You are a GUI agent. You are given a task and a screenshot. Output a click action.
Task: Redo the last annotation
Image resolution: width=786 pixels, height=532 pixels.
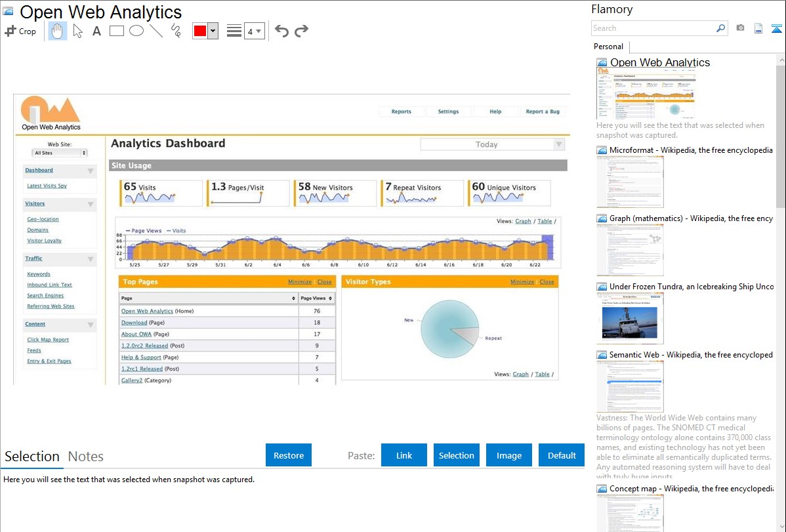[301, 31]
